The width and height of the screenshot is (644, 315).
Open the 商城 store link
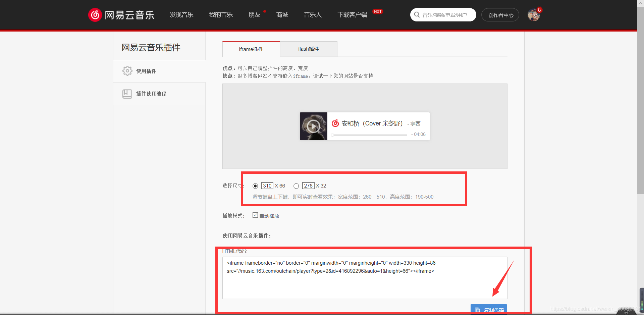click(x=282, y=15)
